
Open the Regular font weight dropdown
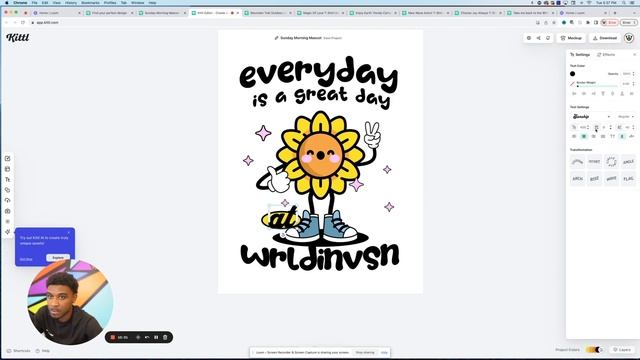[626, 117]
